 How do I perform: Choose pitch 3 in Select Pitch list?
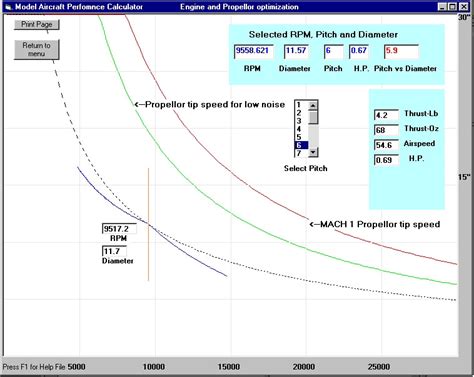pos(301,121)
